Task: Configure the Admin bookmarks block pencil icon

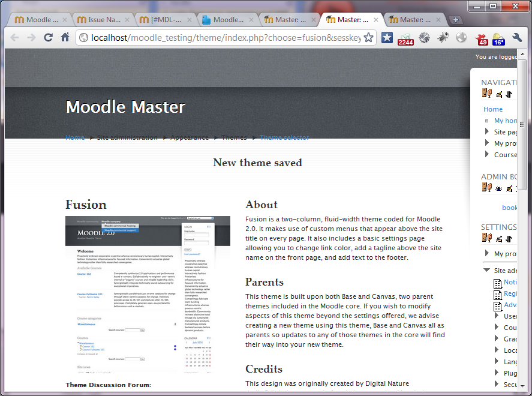Action: pyautogui.click(x=509, y=188)
